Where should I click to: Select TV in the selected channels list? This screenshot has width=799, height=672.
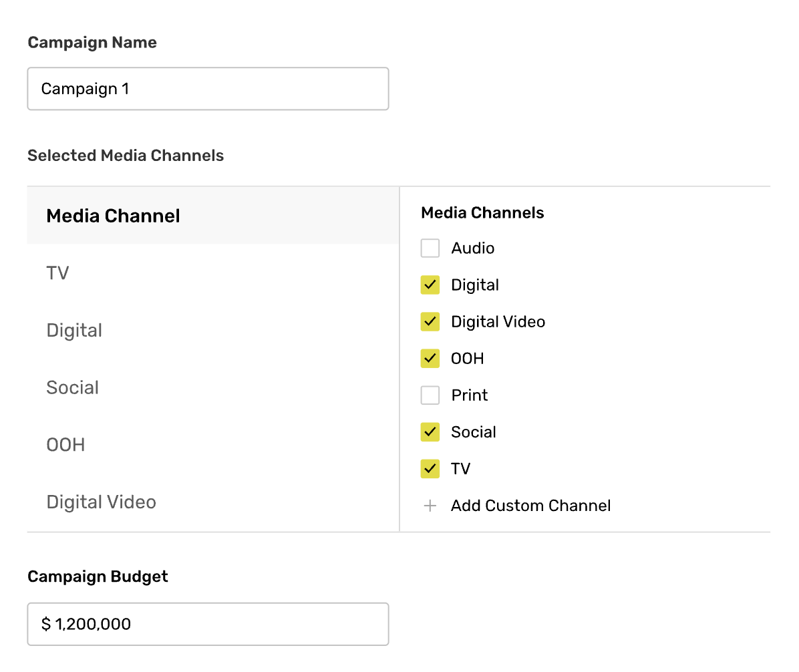pyautogui.click(x=58, y=273)
